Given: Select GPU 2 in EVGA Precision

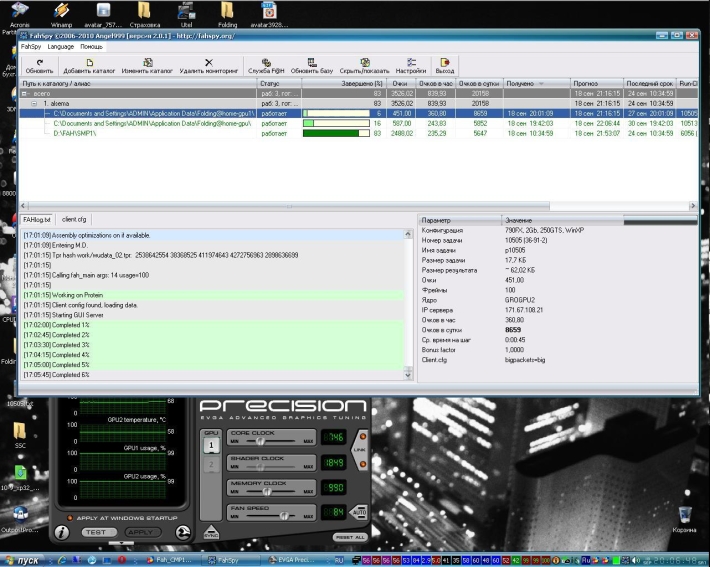Looking at the screenshot, I should click(x=211, y=465).
